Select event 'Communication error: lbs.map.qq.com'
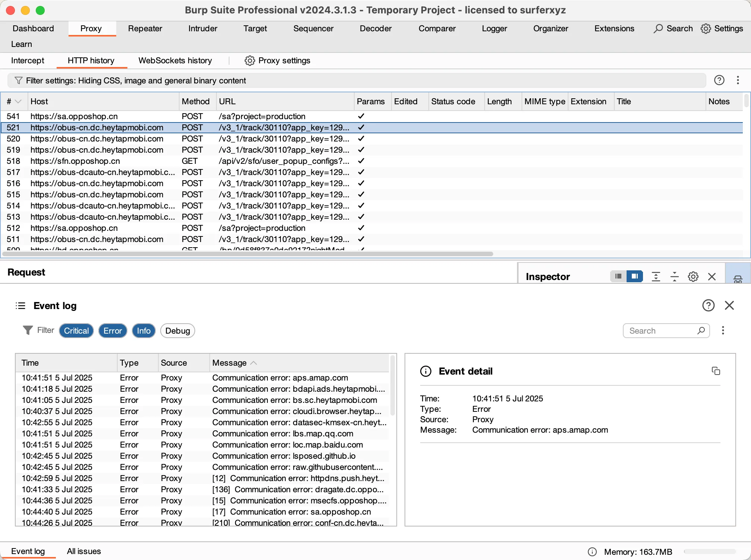Image resolution: width=751 pixels, height=560 pixels. (202, 433)
